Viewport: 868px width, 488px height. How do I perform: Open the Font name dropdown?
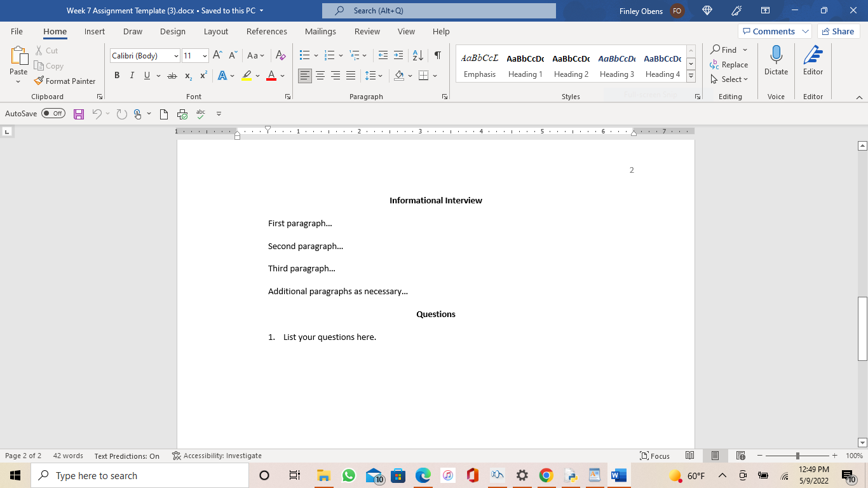coord(176,56)
